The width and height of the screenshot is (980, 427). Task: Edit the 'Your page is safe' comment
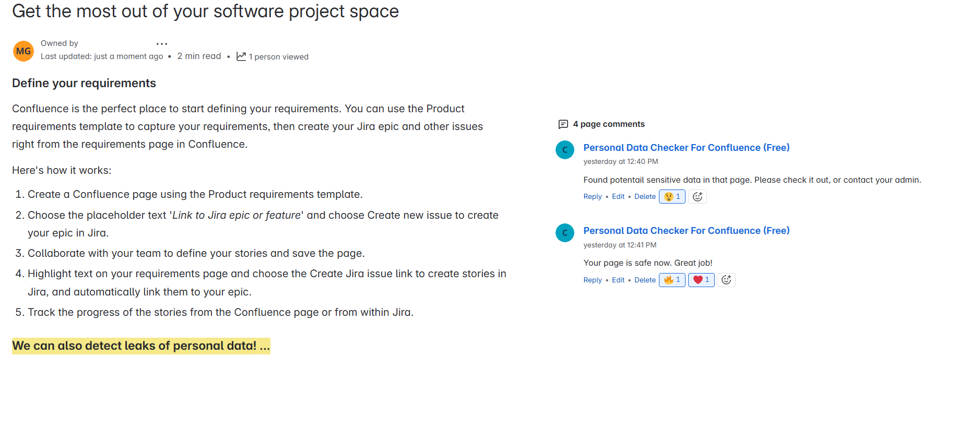click(618, 280)
